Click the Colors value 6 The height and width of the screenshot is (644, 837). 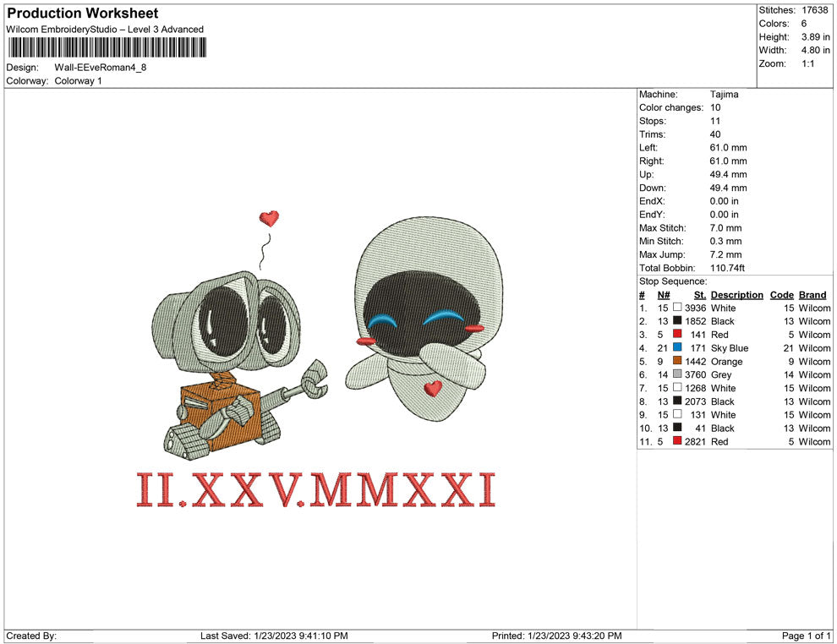804,24
